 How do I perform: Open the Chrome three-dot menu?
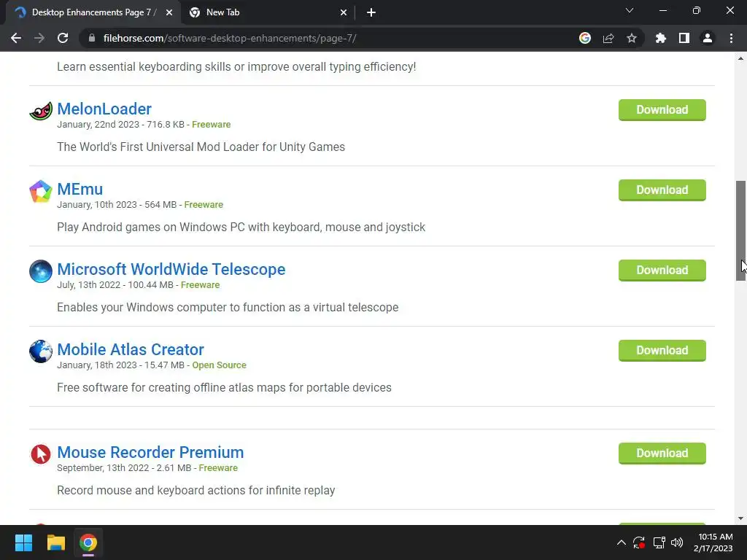click(731, 38)
